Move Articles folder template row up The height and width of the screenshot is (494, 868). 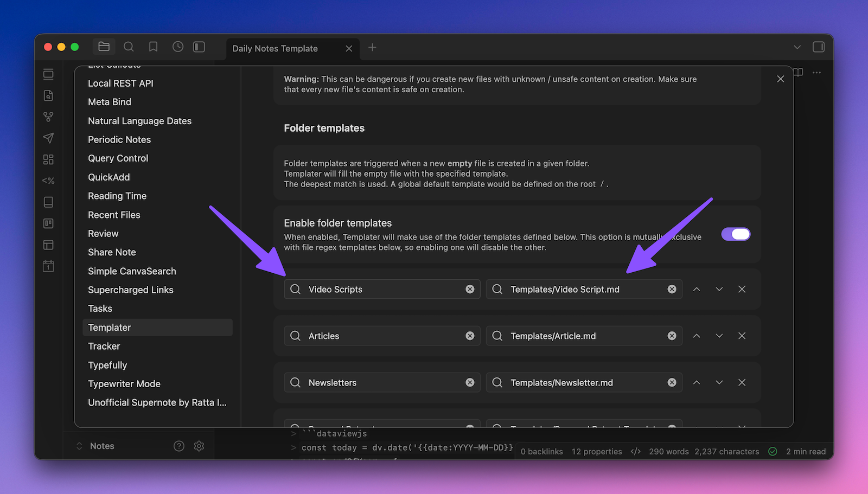[697, 336]
